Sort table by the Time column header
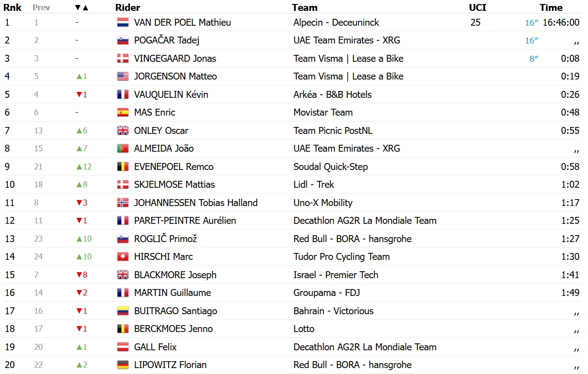Viewport: 588px width, 374px height. (551, 7)
